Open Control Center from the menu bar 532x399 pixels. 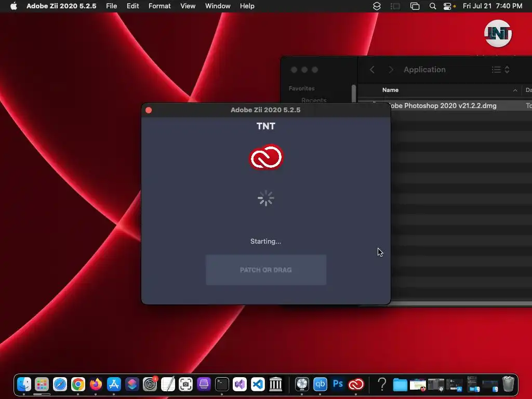[x=447, y=6]
